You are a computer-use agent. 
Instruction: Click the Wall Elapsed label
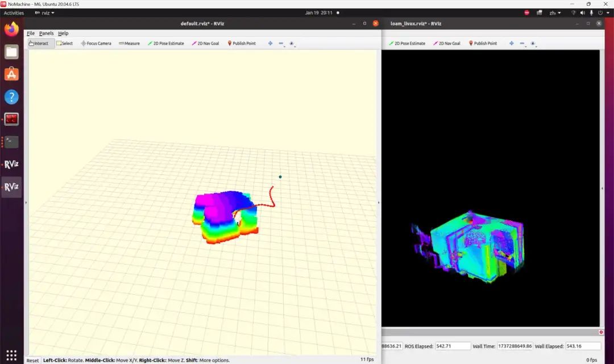[x=549, y=346]
